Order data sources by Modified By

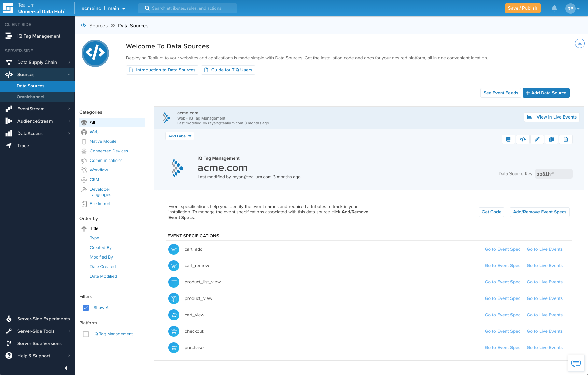(101, 257)
